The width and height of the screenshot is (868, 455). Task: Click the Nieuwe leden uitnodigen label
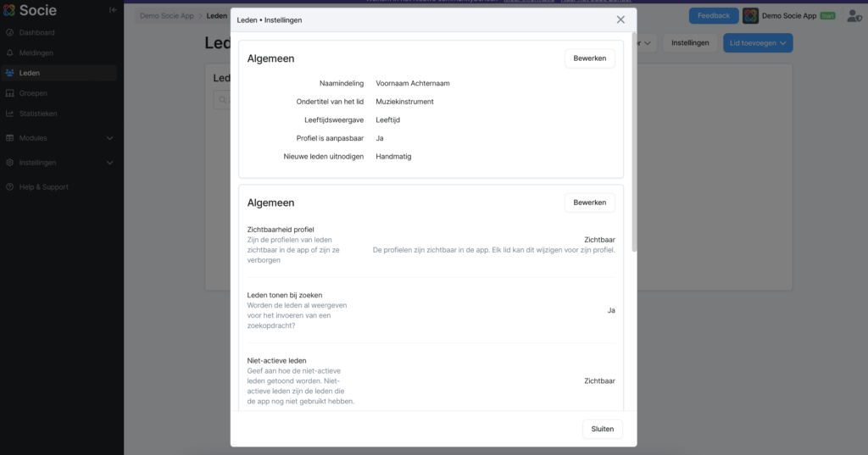[323, 156]
